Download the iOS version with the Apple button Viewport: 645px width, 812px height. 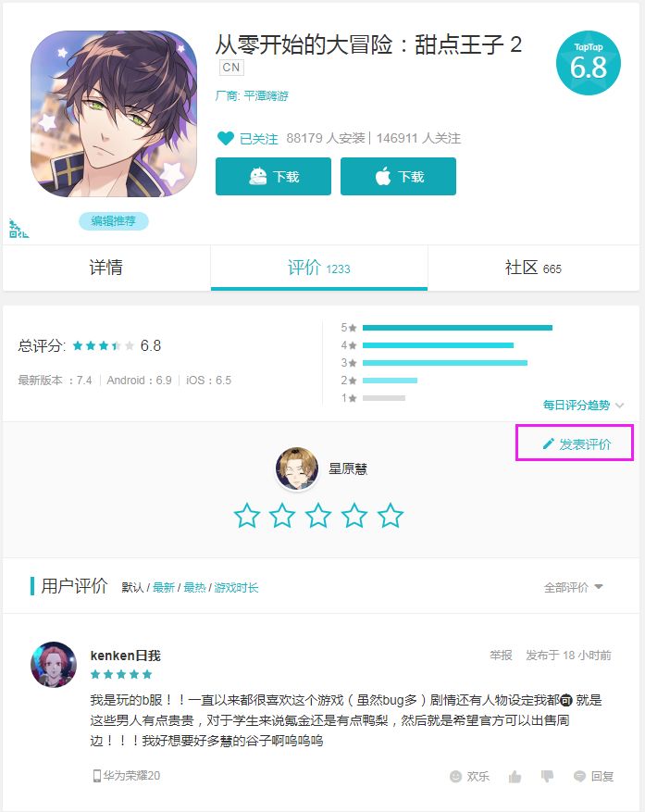(398, 177)
